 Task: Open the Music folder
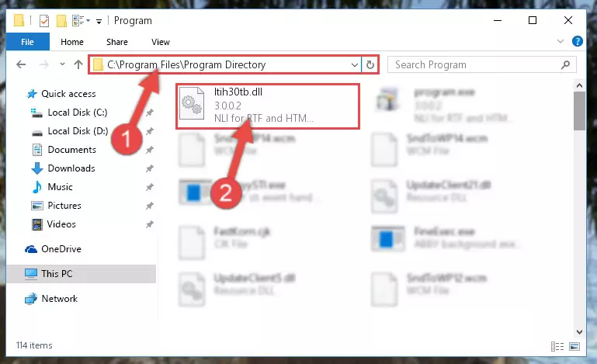point(60,187)
